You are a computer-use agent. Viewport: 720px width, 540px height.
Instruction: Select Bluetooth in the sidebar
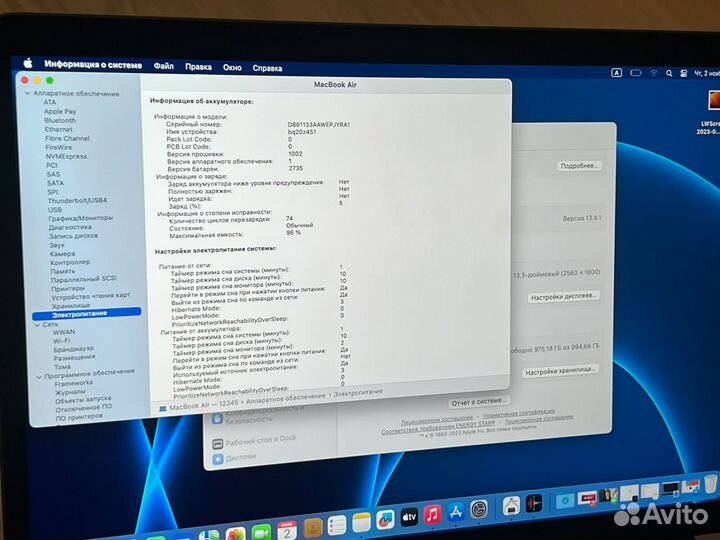(60, 120)
